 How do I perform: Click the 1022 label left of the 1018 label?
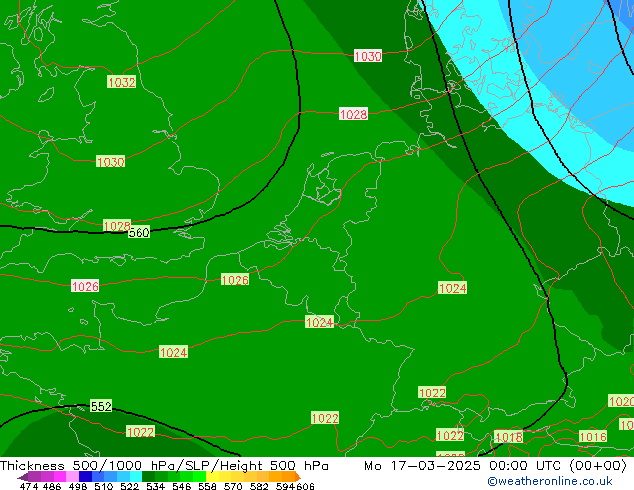[x=450, y=435]
